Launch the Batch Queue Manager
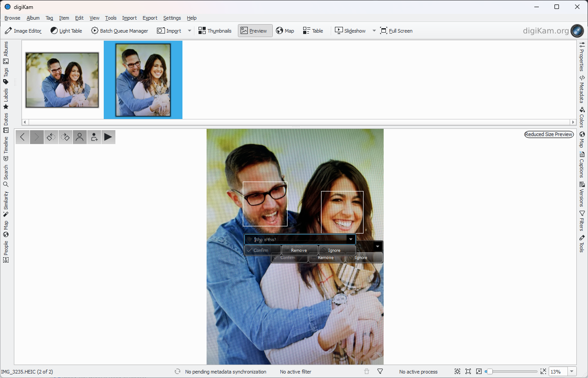This screenshot has height=378, width=588. pos(119,31)
